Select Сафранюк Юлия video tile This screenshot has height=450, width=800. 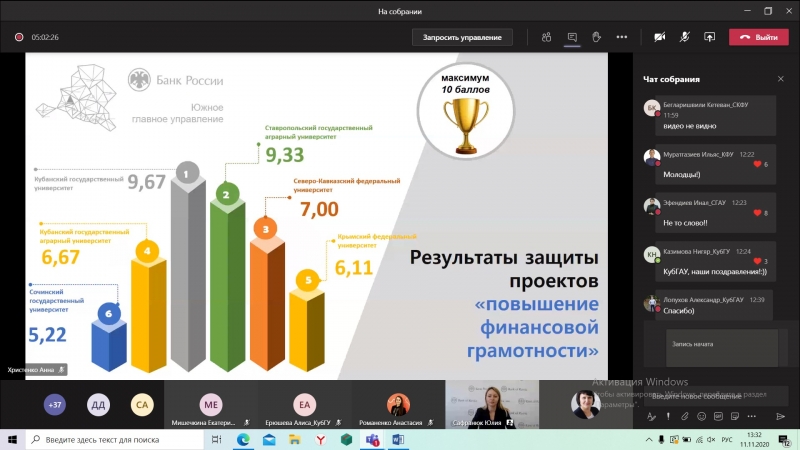point(492,405)
